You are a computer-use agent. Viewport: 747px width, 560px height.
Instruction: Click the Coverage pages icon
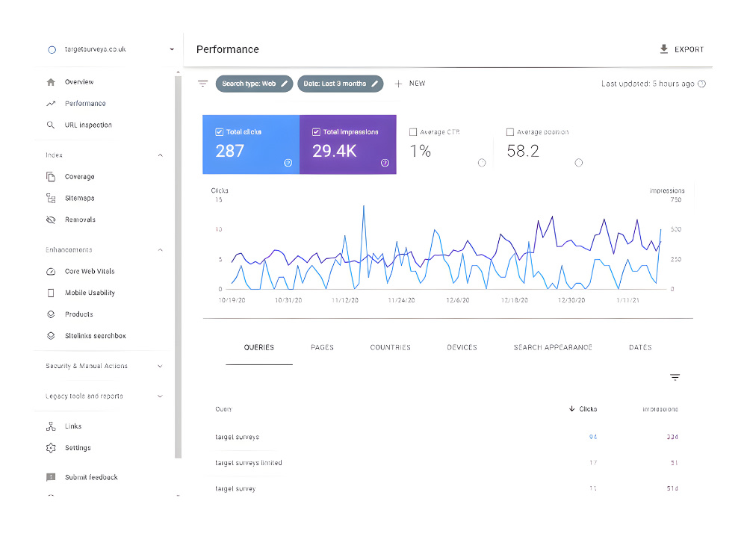click(51, 177)
